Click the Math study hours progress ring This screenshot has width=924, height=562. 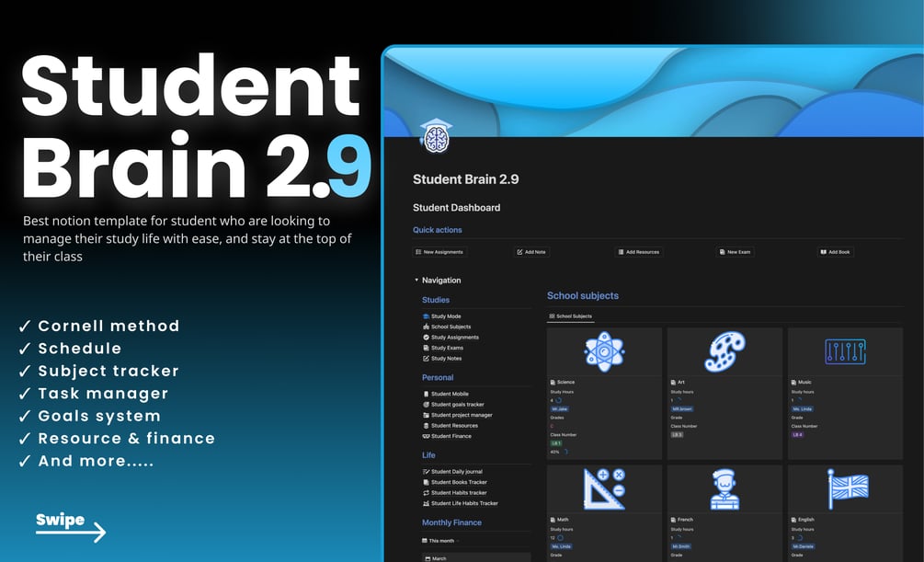click(x=560, y=538)
